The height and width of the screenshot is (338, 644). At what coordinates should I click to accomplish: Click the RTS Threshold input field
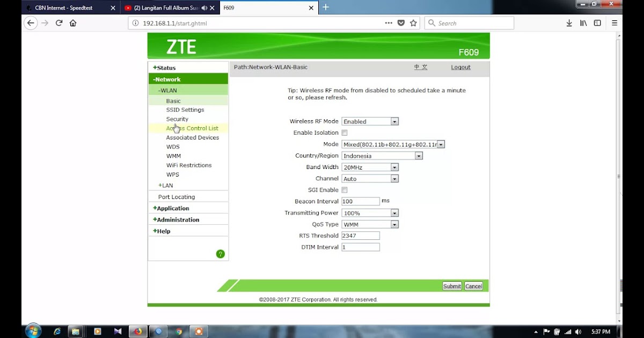tap(361, 236)
